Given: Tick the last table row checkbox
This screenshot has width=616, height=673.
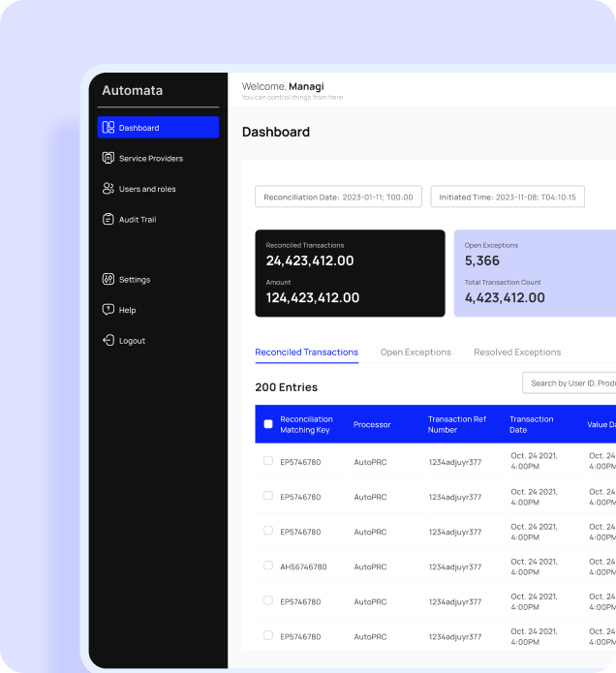Looking at the screenshot, I should 268,635.
